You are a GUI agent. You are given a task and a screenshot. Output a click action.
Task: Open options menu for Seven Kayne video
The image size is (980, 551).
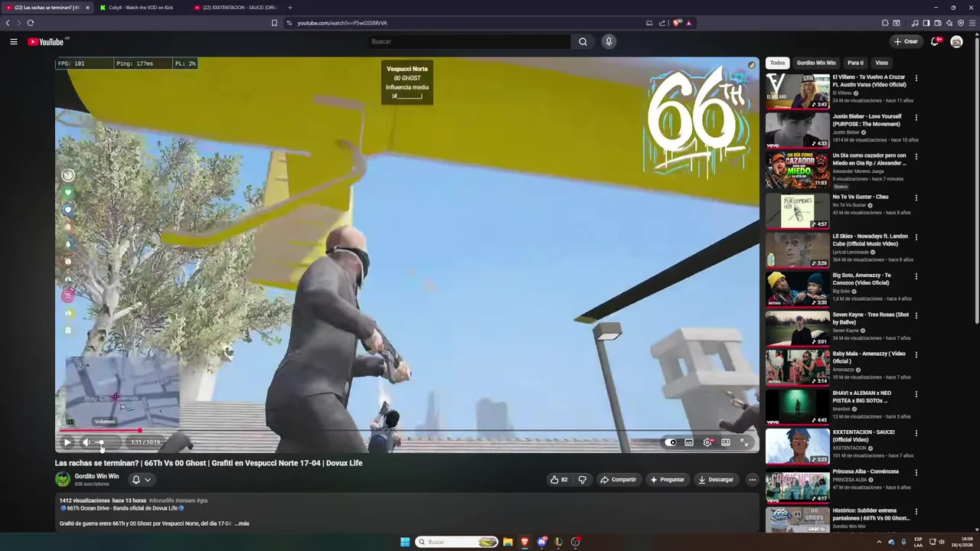pos(916,315)
